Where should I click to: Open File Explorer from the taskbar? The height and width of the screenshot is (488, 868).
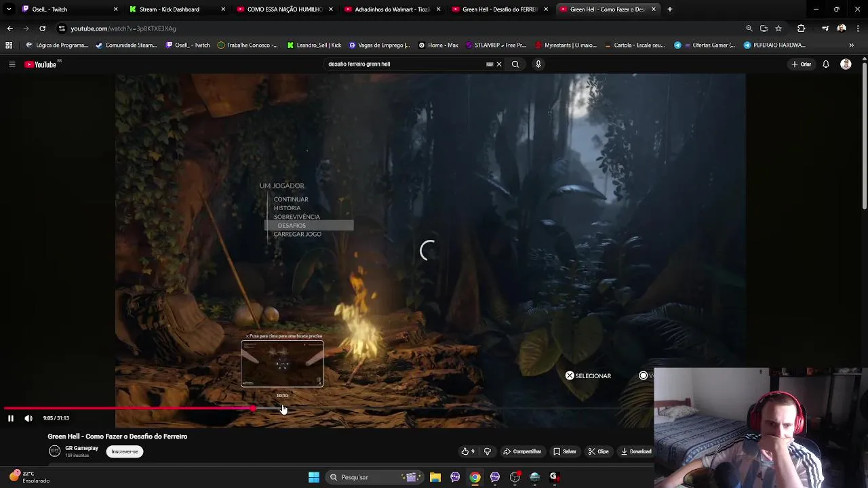[435, 477]
